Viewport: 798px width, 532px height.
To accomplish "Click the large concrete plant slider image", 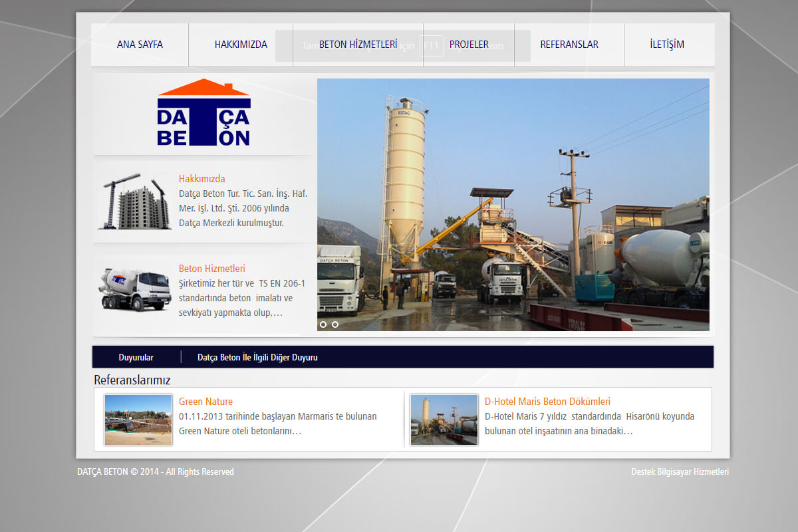I will coord(513,199).
